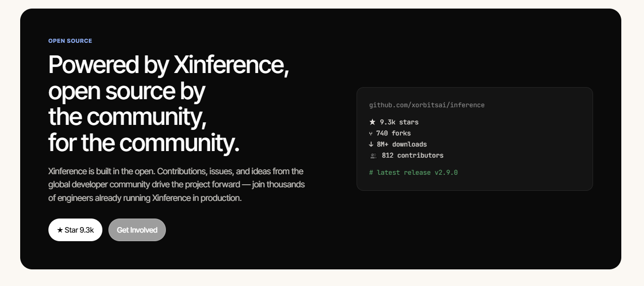Viewport: 644px width, 286px height.
Task: Select the 8M+ downloads text
Action: 402,145
